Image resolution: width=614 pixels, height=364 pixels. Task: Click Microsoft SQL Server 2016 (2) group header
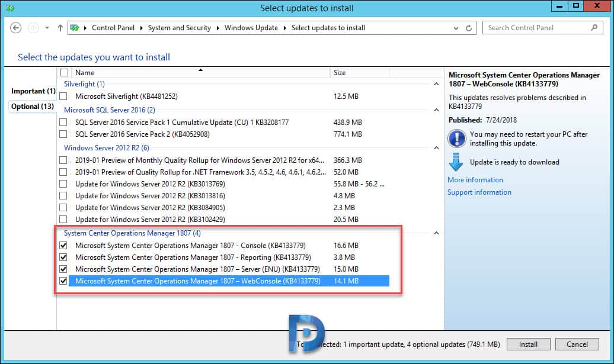click(x=110, y=110)
